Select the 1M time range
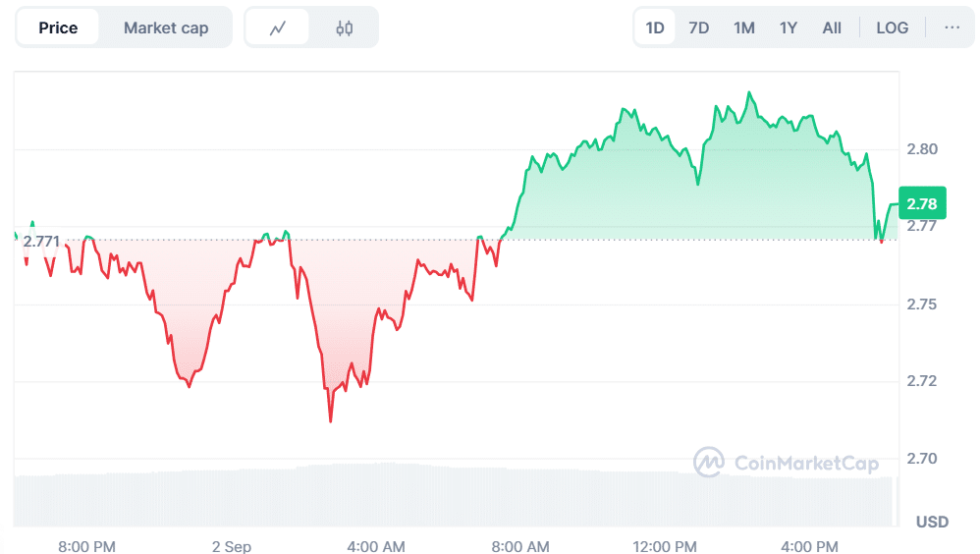The width and height of the screenshot is (980, 554). coord(744,28)
